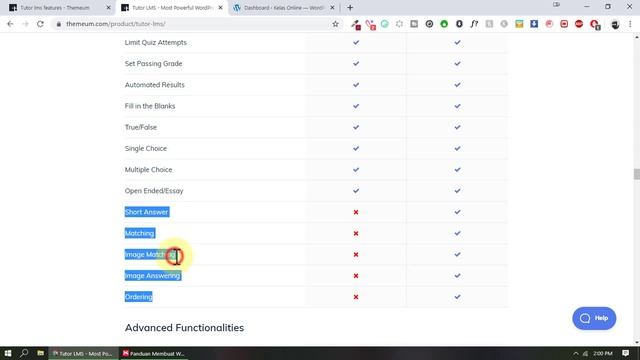Click the Single Choice row label

146,149
